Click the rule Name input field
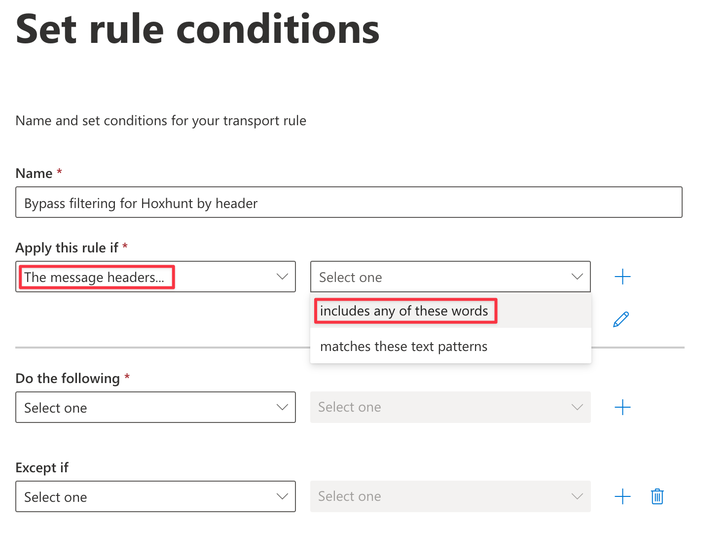 pos(349,202)
